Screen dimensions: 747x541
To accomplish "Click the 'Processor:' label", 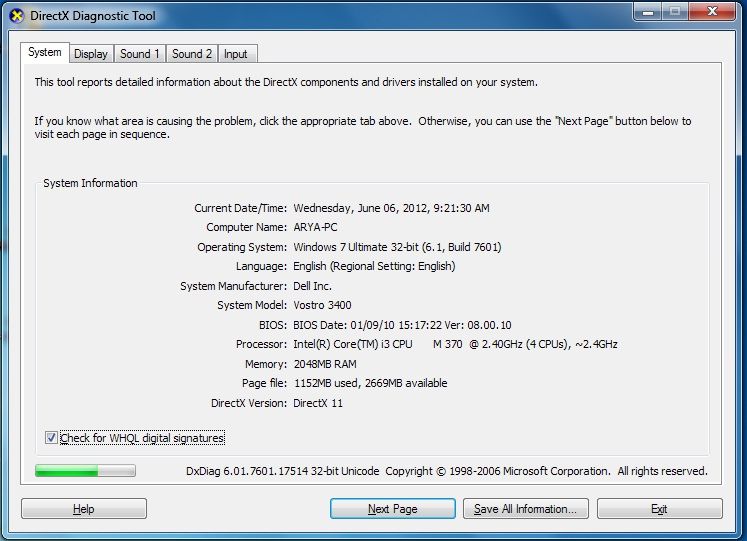I will (262, 344).
